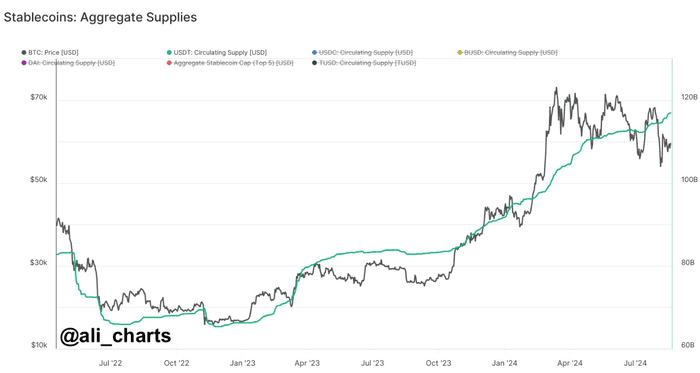Click the Oct '22 date label
Screen dimensions: 700x373
pos(177,363)
